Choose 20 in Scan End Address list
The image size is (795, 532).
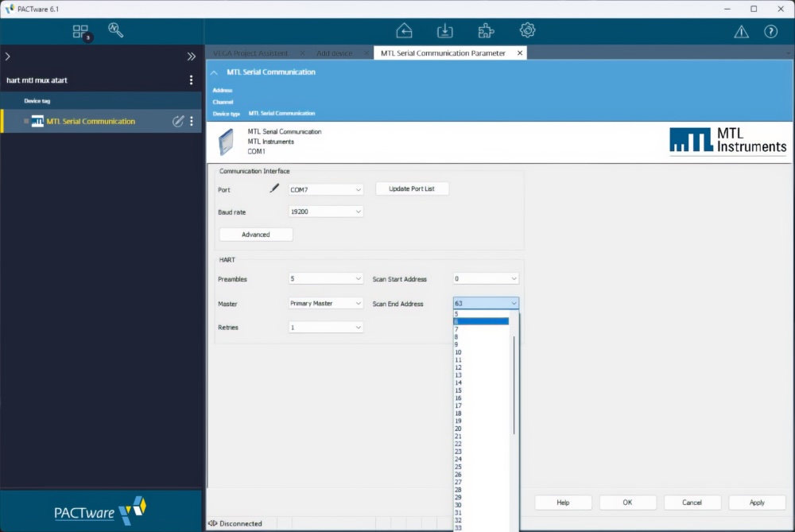coord(481,429)
